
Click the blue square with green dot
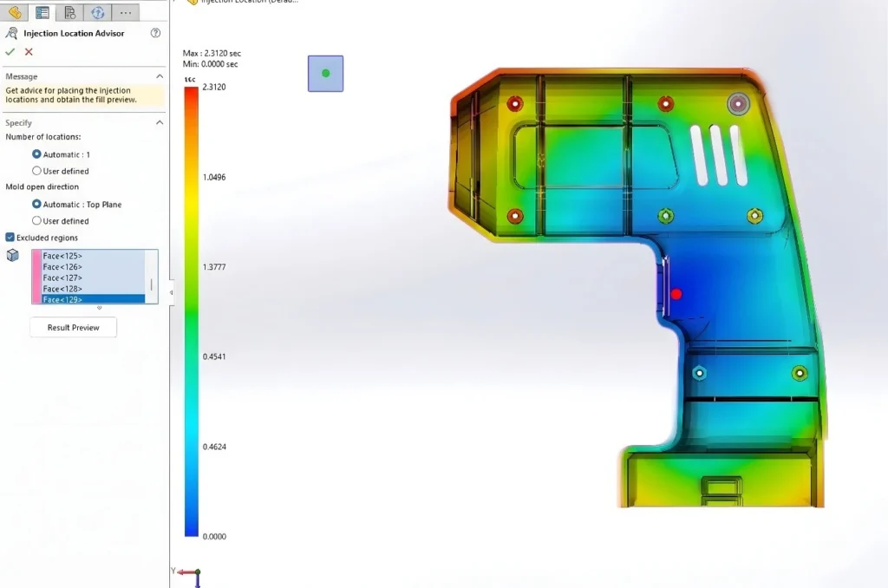[326, 73]
